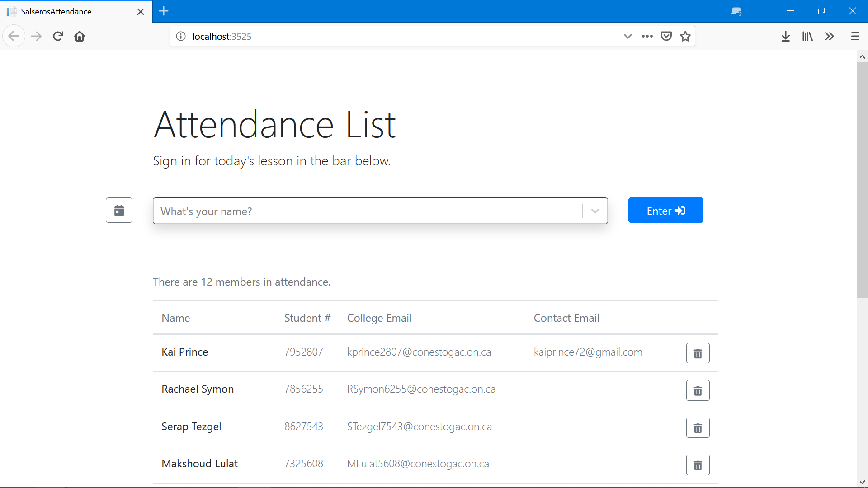Go forward to next page
Viewport: 868px width, 488px height.
pyautogui.click(x=36, y=36)
